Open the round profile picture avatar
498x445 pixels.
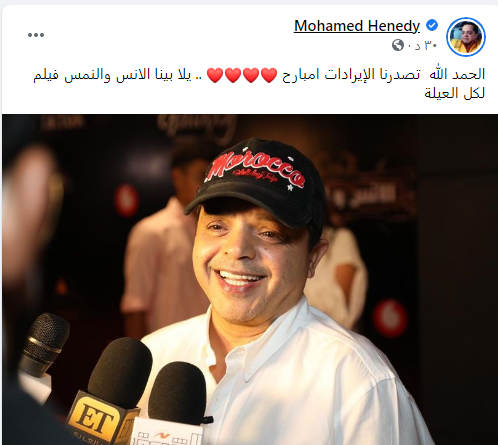[466, 37]
